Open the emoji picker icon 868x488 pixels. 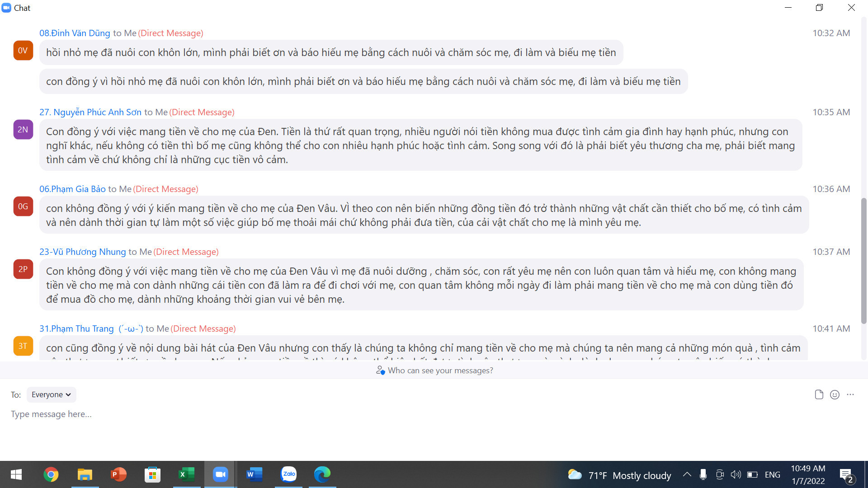pyautogui.click(x=835, y=394)
